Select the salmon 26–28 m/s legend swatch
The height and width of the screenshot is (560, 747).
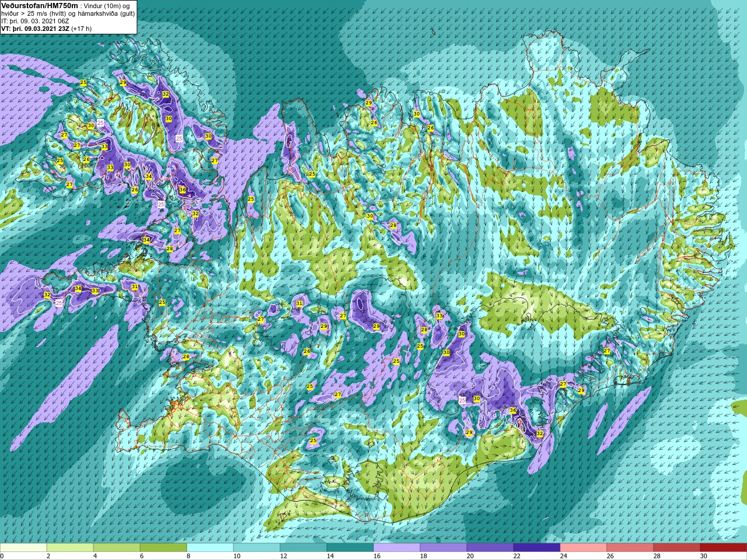coord(630,548)
